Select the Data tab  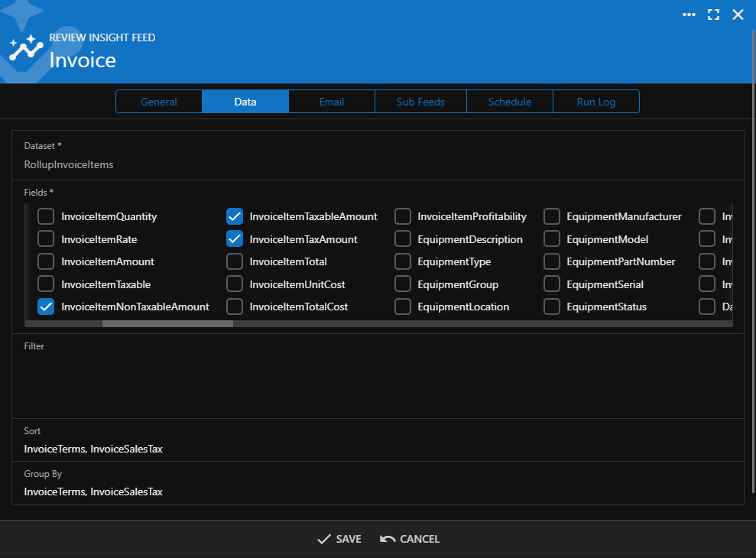point(245,102)
